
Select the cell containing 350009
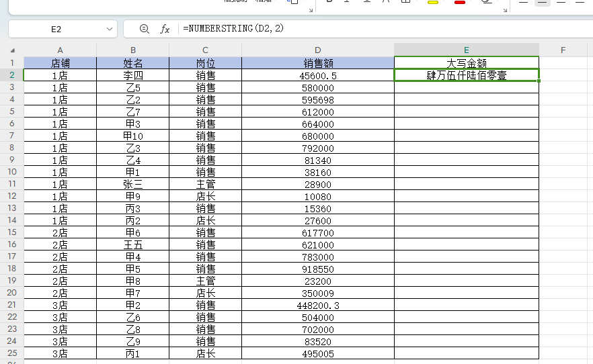[317, 293]
